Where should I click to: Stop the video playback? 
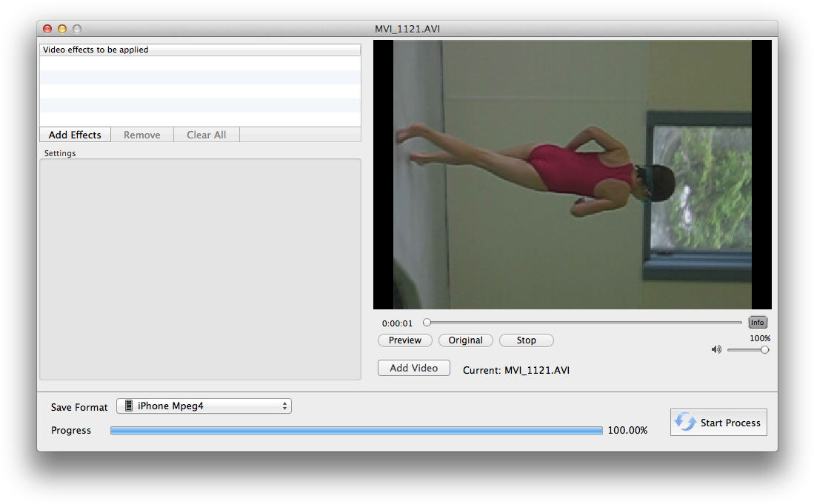tap(526, 340)
